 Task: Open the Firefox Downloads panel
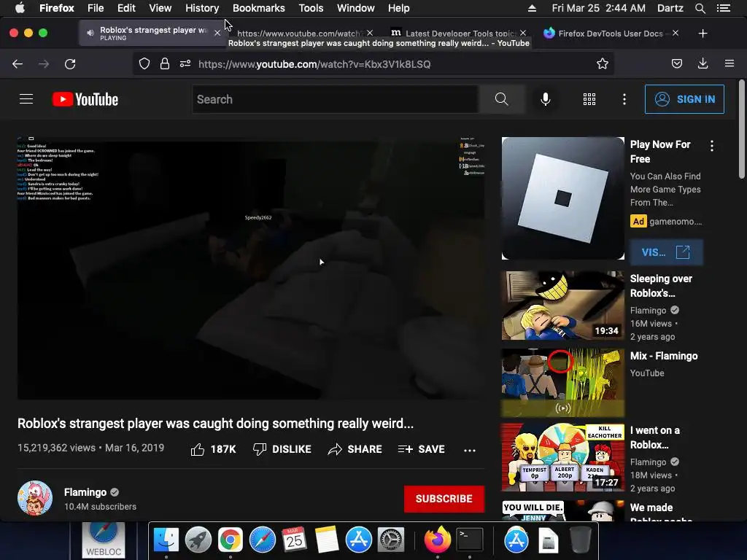703,64
